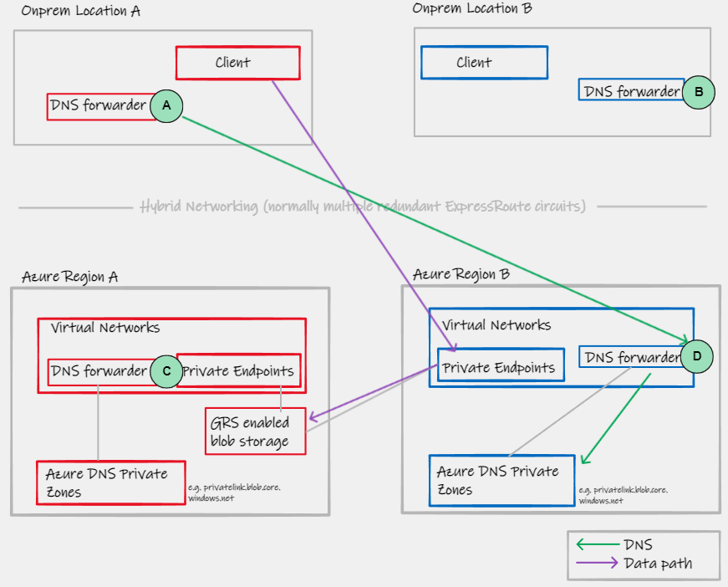Select the red Client box in Location A
The width and height of the screenshot is (728, 587).
(x=237, y=63)
